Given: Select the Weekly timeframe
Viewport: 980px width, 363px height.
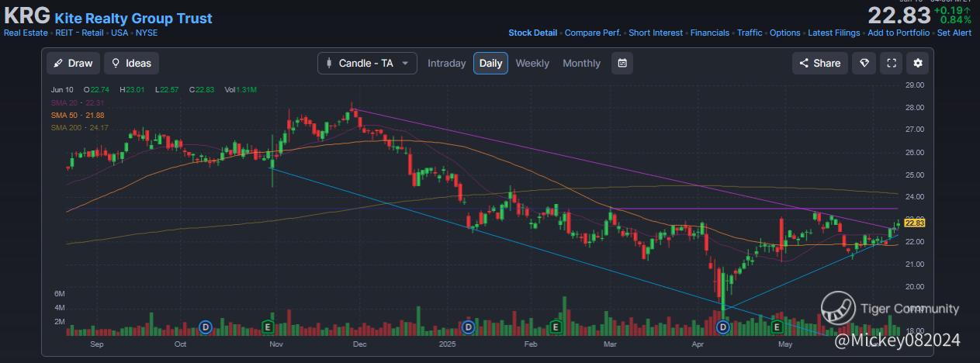Looking at the screenshot, I should pos(532,63).
